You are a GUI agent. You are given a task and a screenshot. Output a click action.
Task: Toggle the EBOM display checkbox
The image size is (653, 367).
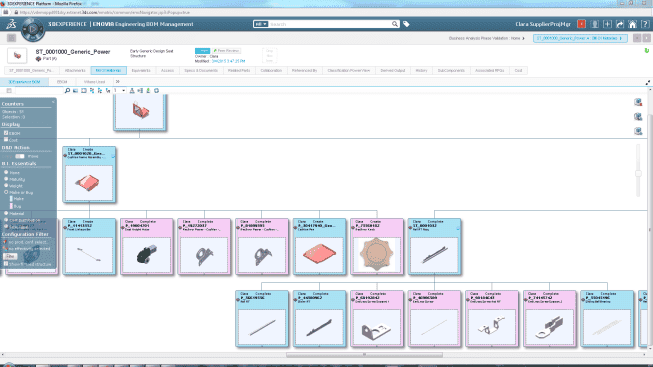click(6, 133)
